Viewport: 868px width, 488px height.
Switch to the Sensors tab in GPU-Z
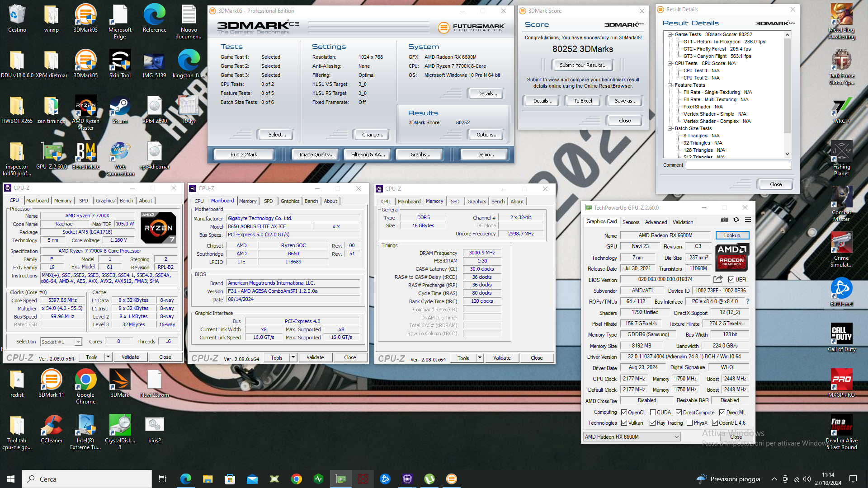point(631,222)
